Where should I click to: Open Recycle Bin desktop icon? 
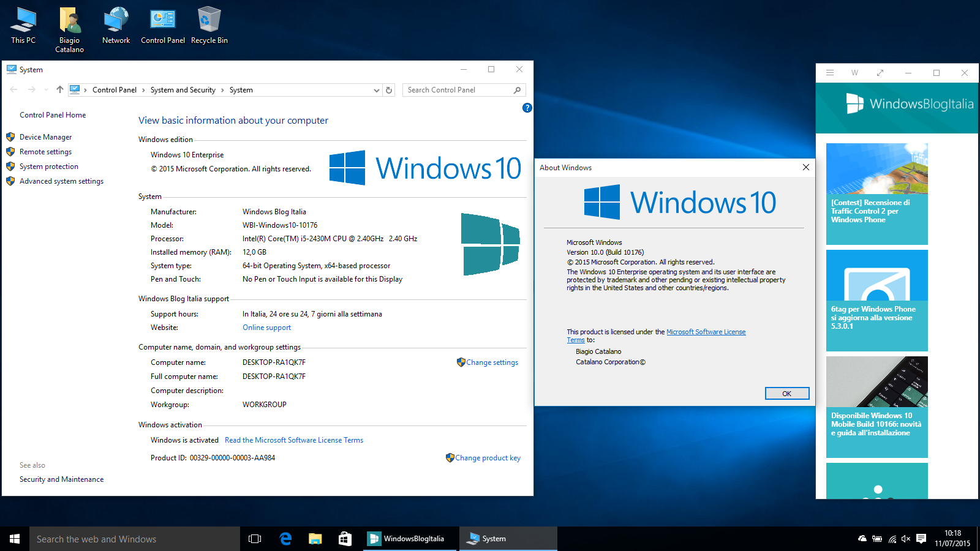(x=209, y=26)
